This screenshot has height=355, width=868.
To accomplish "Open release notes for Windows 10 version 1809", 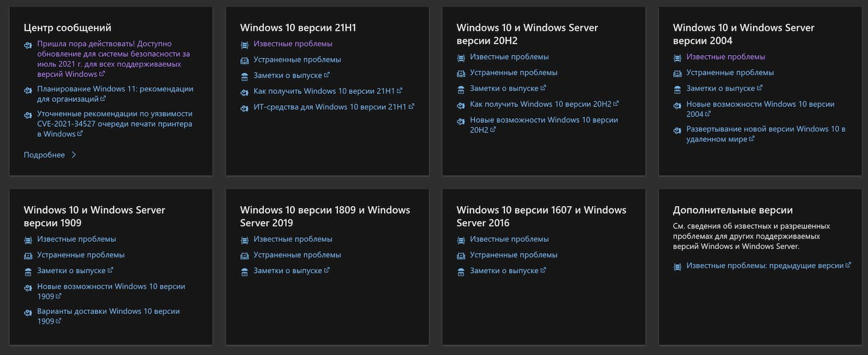I will tap(288, 270).
